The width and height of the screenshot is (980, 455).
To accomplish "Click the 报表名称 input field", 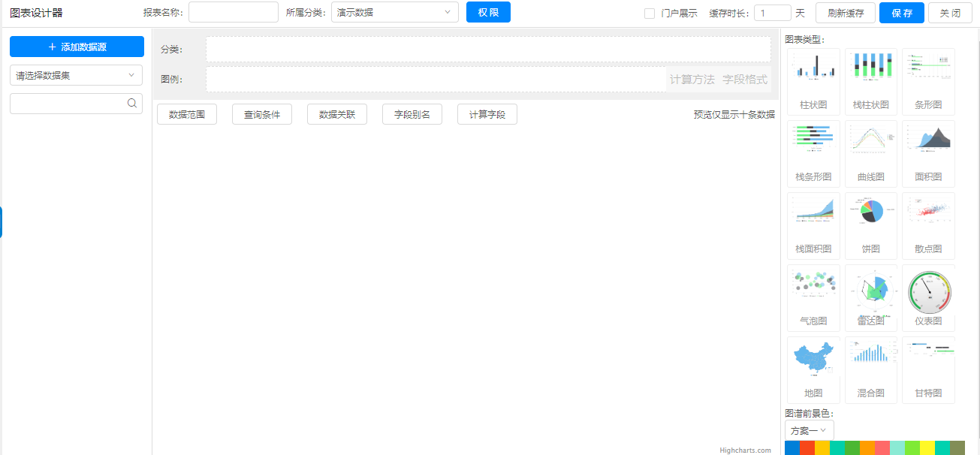I will (234, 12).
